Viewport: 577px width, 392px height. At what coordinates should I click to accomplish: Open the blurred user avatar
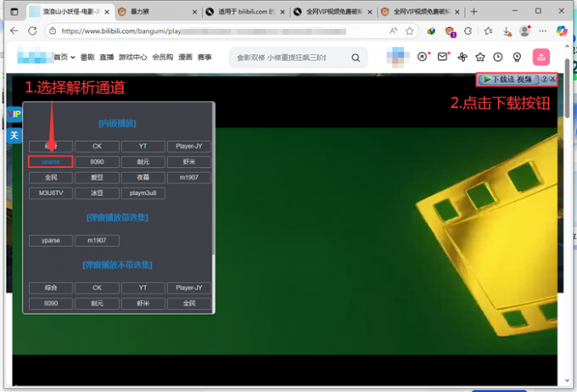tap(398, 57)
